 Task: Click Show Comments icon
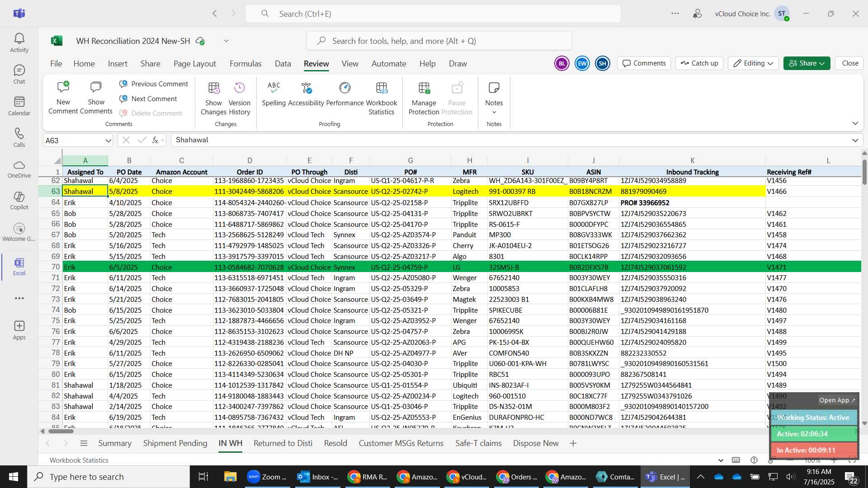point(96,87)
